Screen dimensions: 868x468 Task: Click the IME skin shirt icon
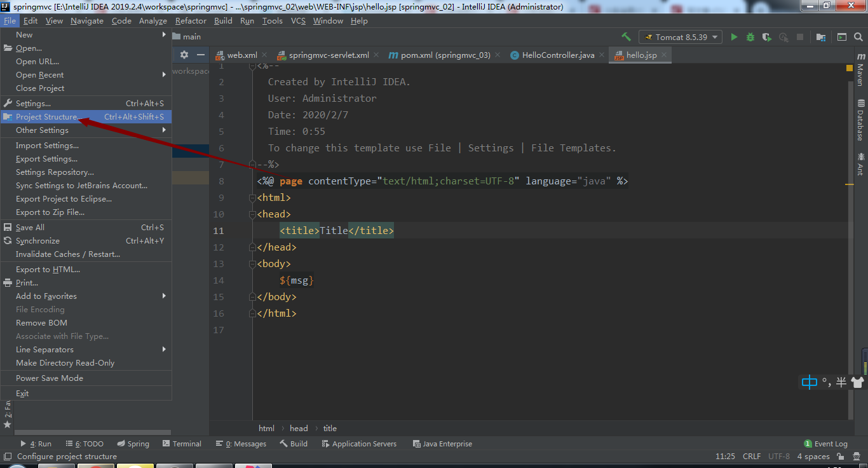857,382
